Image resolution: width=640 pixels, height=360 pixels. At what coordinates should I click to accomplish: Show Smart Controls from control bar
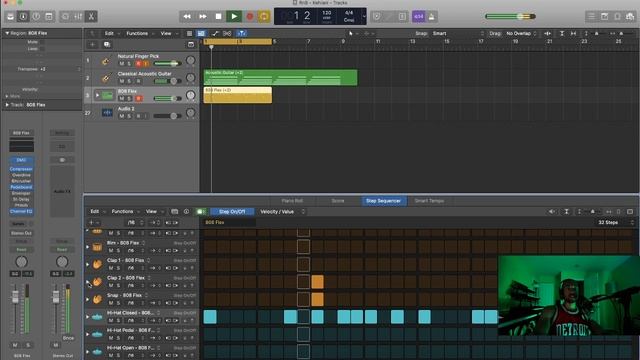tap(65, 16)
